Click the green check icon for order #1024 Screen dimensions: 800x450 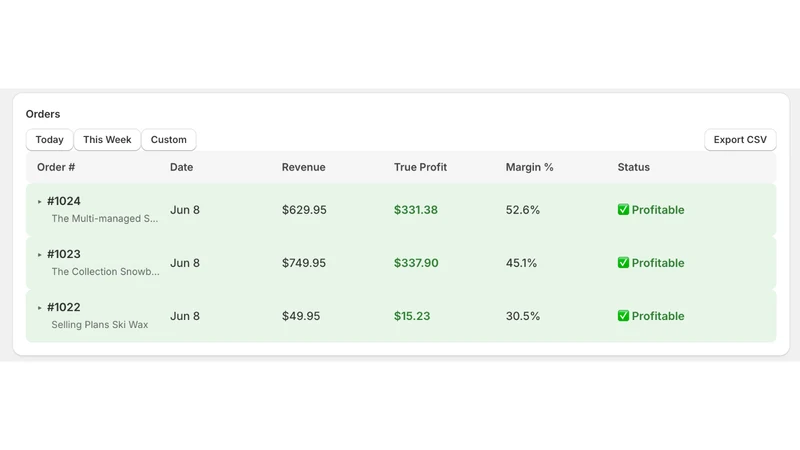pyautogui.click(x=623, y=210)
